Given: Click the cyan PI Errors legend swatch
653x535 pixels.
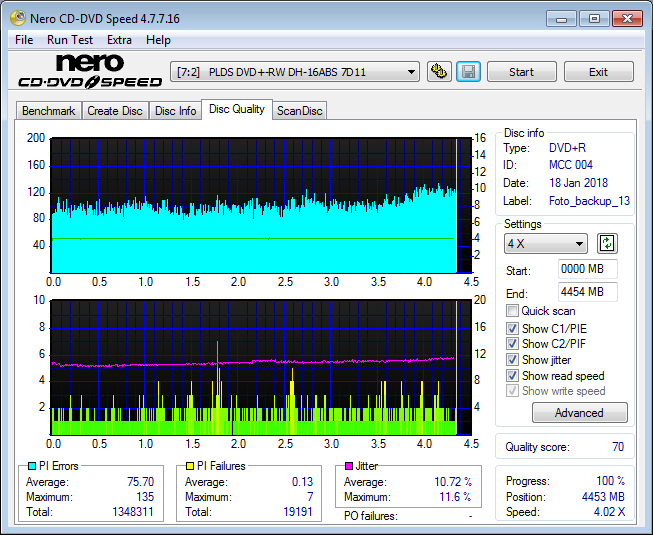Looking at the screenshot, I should click(x=32, y=466).
